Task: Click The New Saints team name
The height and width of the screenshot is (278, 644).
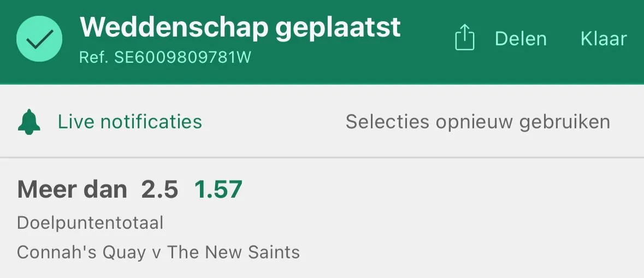Action: pyautogui.click(x=233, y=252)
